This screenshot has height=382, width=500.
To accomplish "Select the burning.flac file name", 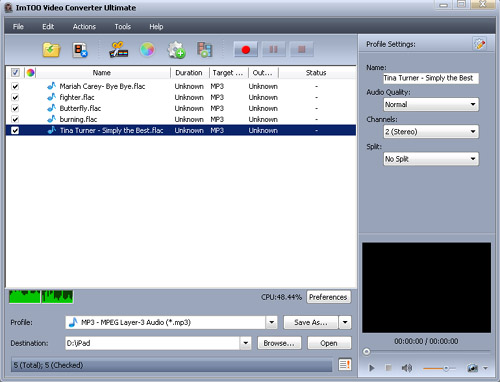I will [78, 119].
